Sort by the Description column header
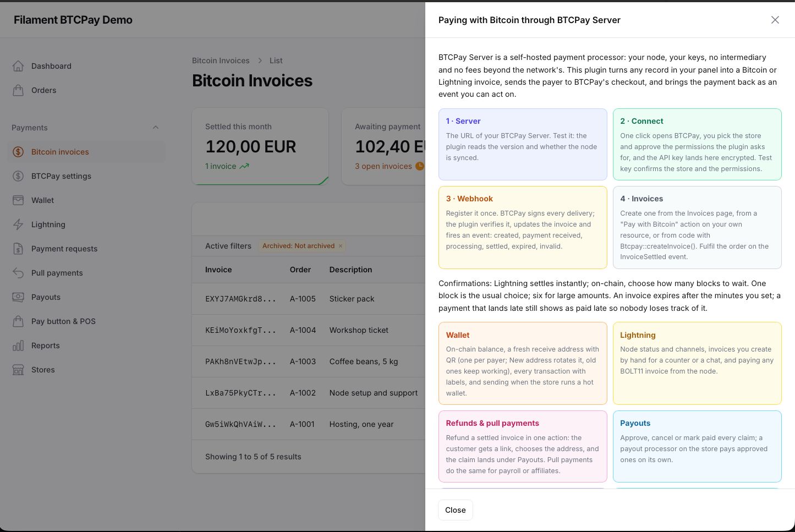 coord(351,270)
